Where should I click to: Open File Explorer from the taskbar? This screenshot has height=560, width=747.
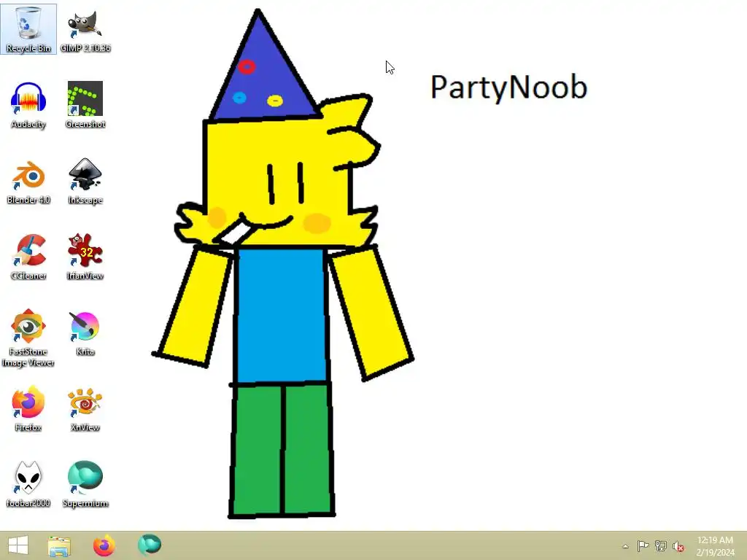tap(59, 545)
